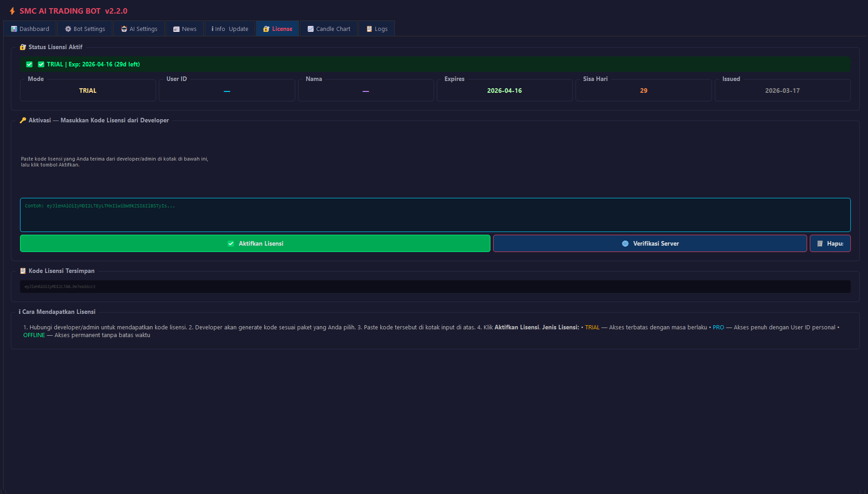Toggle the second checkbox beside TRIAL status

[x=41, y=64]
